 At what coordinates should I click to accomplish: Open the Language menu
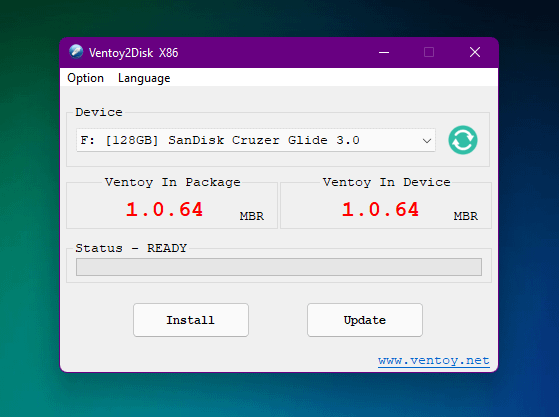coord(144,78)
